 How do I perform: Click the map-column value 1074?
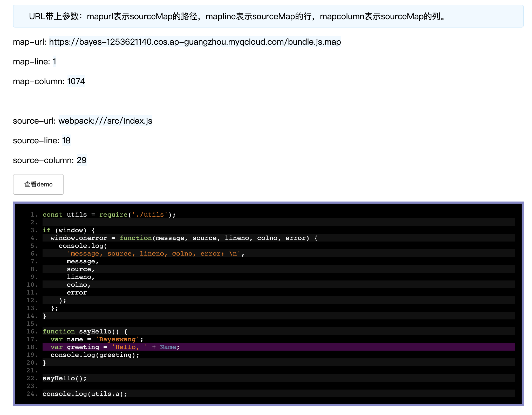pos(76,81)
